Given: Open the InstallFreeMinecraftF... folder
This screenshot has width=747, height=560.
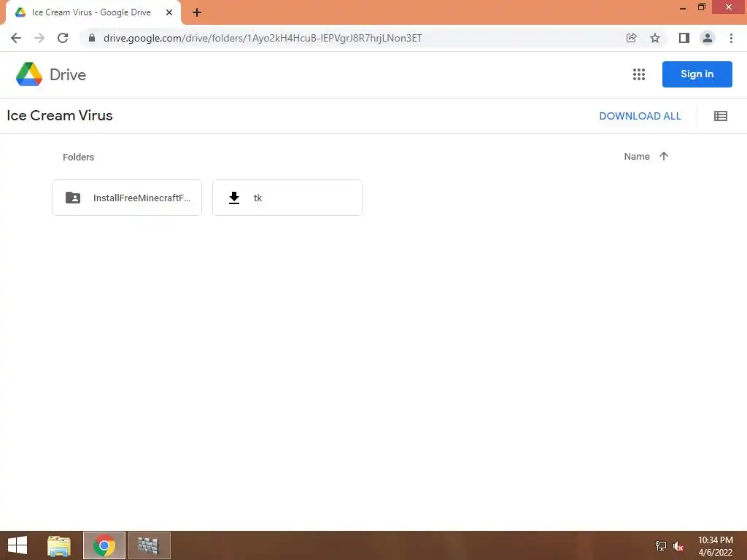Looking at the screenshot, I should click(x=127, y=198).
